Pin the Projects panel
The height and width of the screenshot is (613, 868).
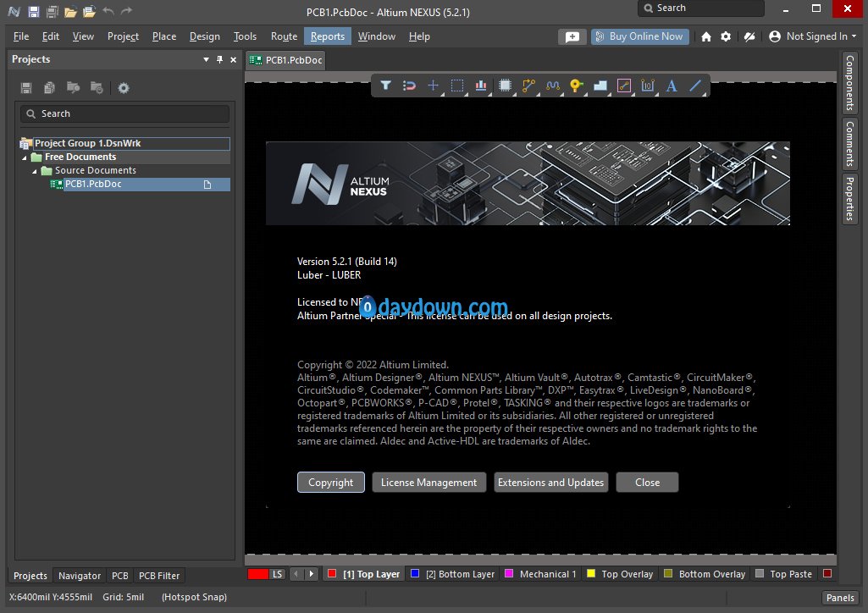(220, 60)
